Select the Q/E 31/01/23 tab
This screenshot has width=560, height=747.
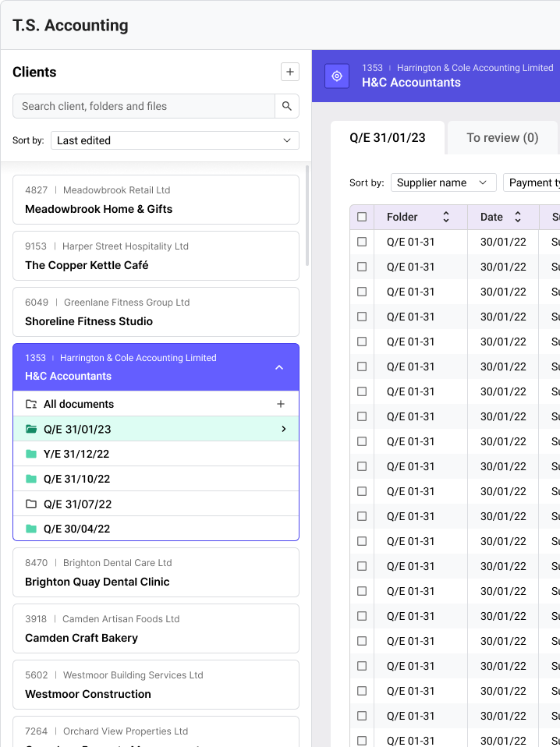click(x=388, y=137)
